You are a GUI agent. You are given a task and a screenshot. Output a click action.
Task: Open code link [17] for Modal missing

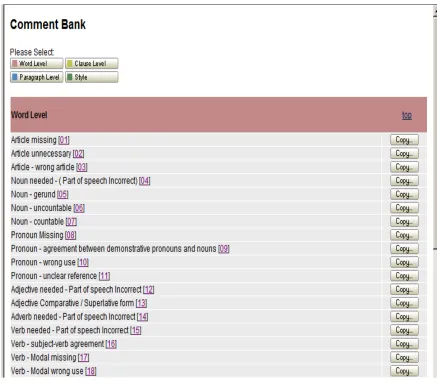point(84,358)
